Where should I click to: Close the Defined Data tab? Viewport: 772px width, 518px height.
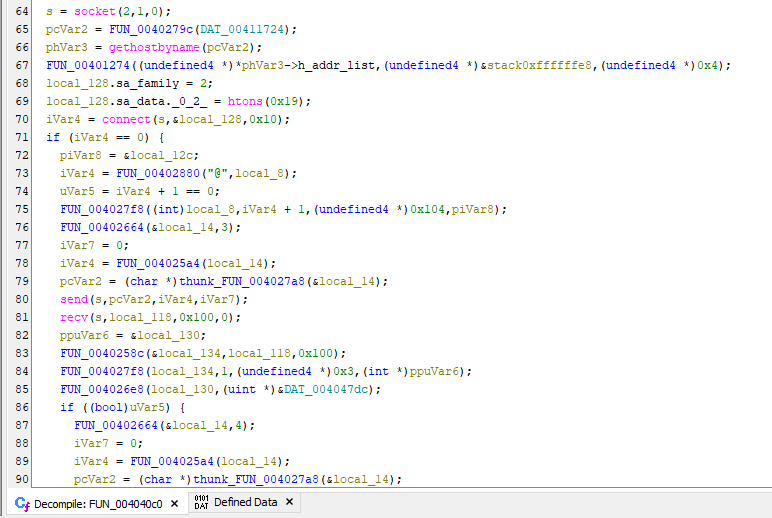[289, 503]
